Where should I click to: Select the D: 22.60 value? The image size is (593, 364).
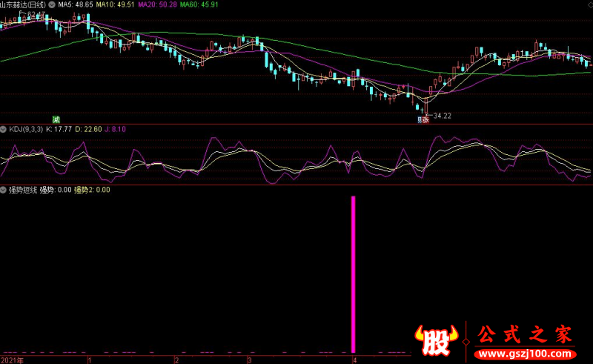88,130
